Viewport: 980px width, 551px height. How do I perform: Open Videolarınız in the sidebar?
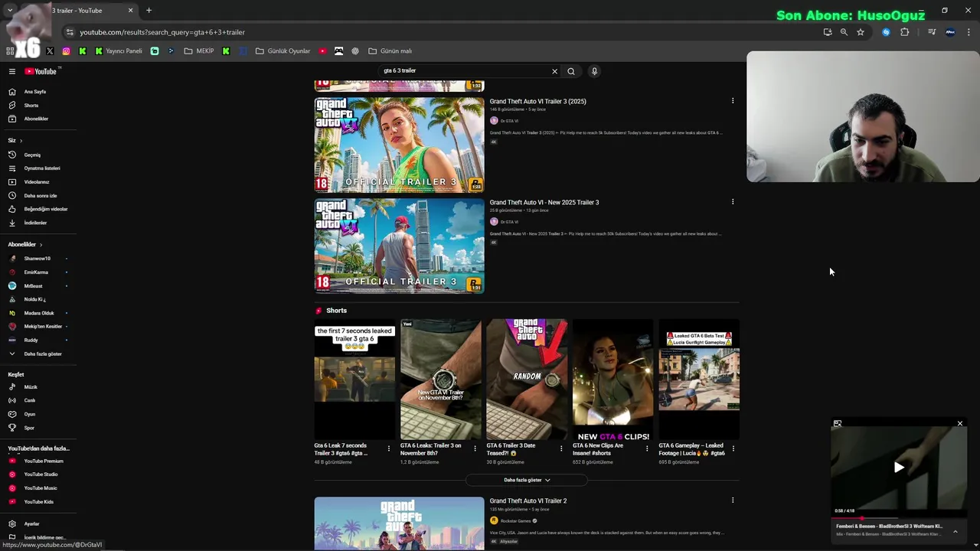pos(38,182)
